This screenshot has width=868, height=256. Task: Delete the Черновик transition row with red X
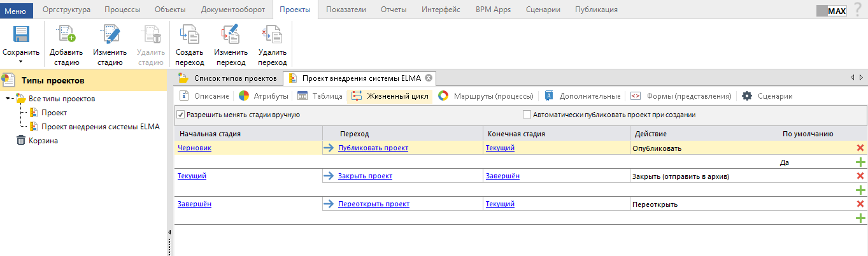[860, 148]
